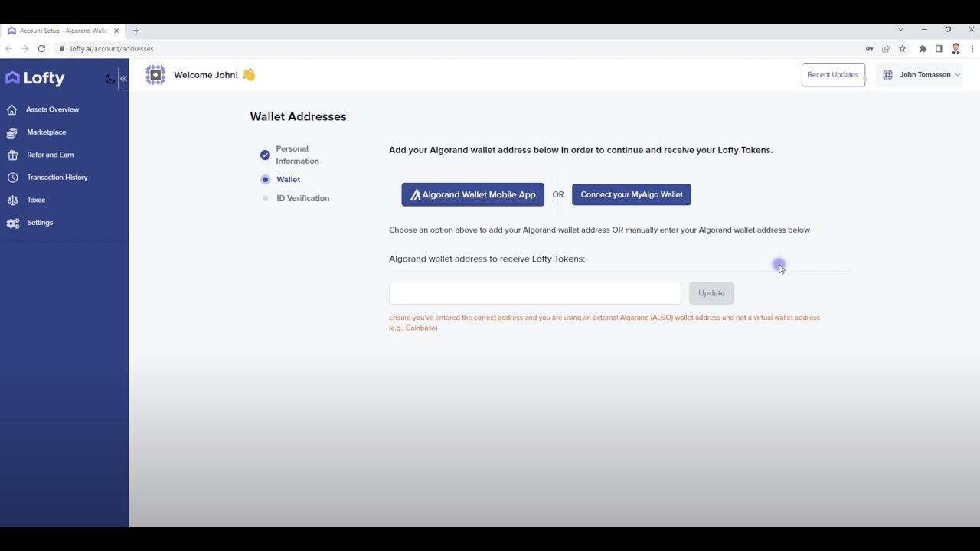
Task: Select the Account Setup - Algorand Wallet tab
Action: tap(63, 31)
